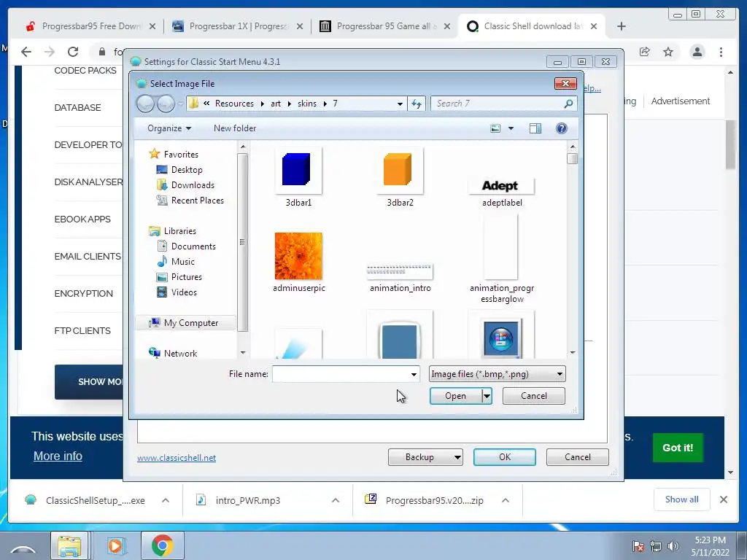
Task: Reload the page in Chrome
Action: [x=73, y=52]
